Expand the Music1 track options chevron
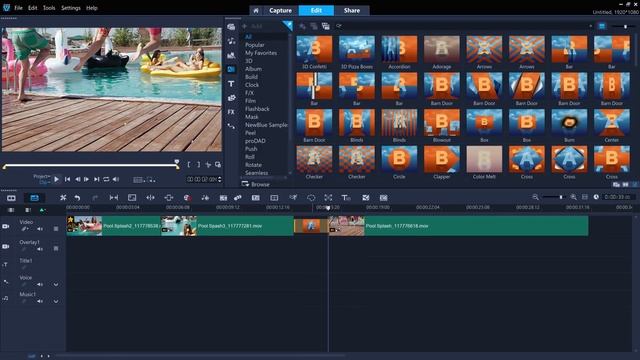The width and height of the screenshot is (640, 360). click(56, 301)
